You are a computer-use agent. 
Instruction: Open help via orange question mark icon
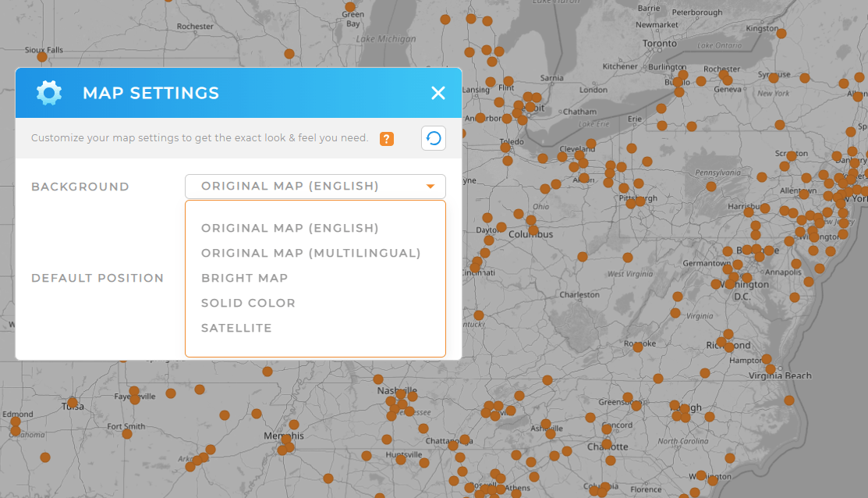[386, 139]
